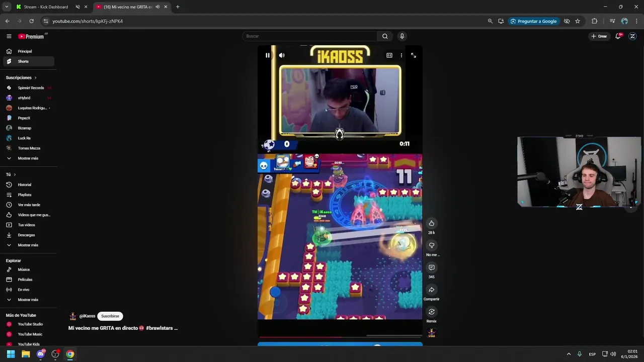Share this short via Compartir icon

(x=431, y=290)
